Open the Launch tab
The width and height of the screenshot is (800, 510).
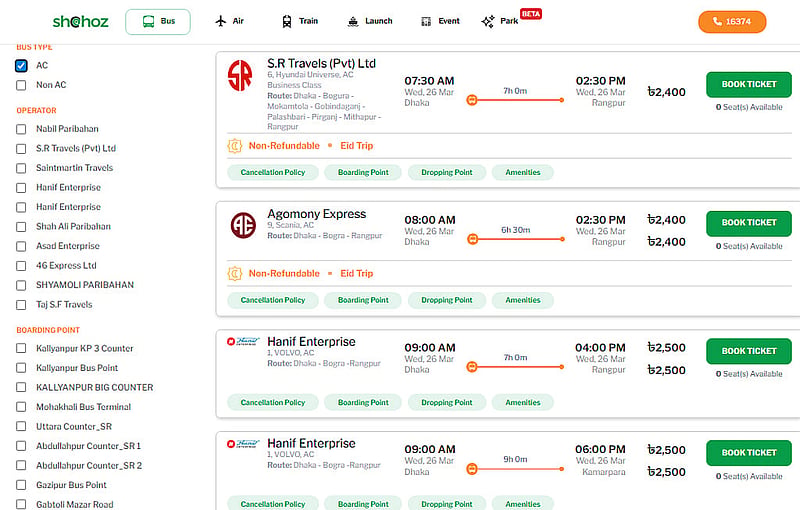370,21
